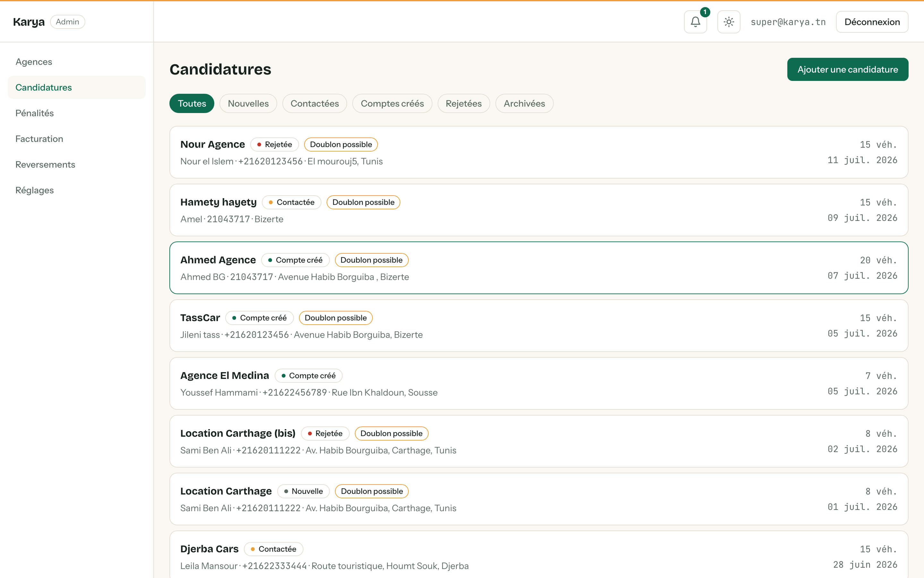Click Contactée status on Djerba Cars

[273, 549]
